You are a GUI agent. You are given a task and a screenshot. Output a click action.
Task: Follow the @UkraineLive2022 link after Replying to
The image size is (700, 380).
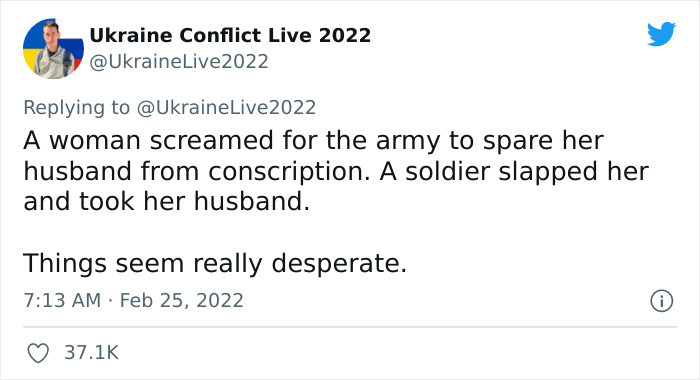pos(226,108)
